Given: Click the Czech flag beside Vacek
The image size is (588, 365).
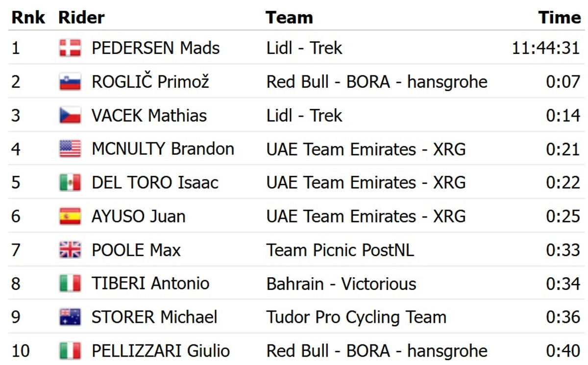Looking at the screenshot, I should [70, 116].
